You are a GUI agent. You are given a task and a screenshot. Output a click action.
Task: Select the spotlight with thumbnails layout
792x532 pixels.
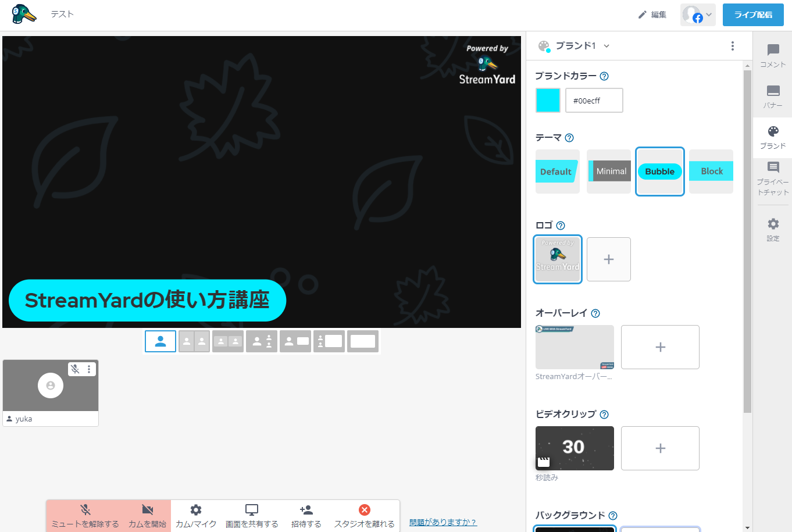[262, 341]
